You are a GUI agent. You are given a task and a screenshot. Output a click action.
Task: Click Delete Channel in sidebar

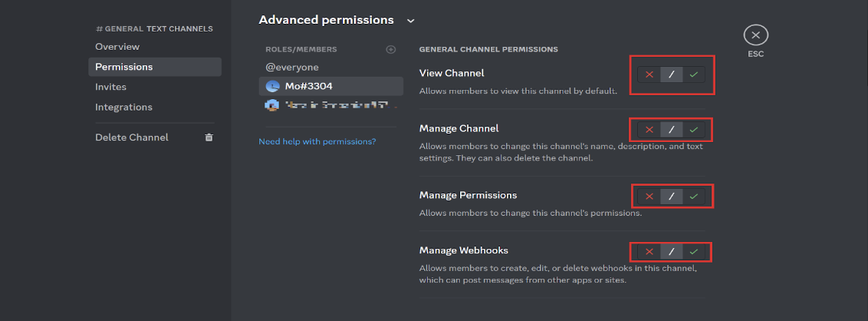coord(131,137)
